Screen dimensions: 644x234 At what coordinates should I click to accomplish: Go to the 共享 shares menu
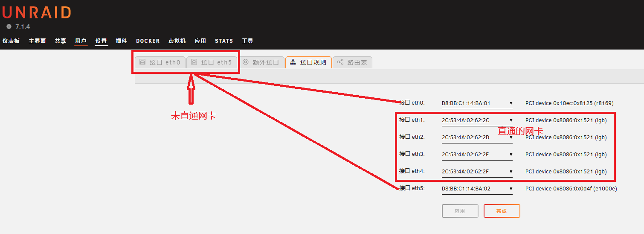coord(61,41)
